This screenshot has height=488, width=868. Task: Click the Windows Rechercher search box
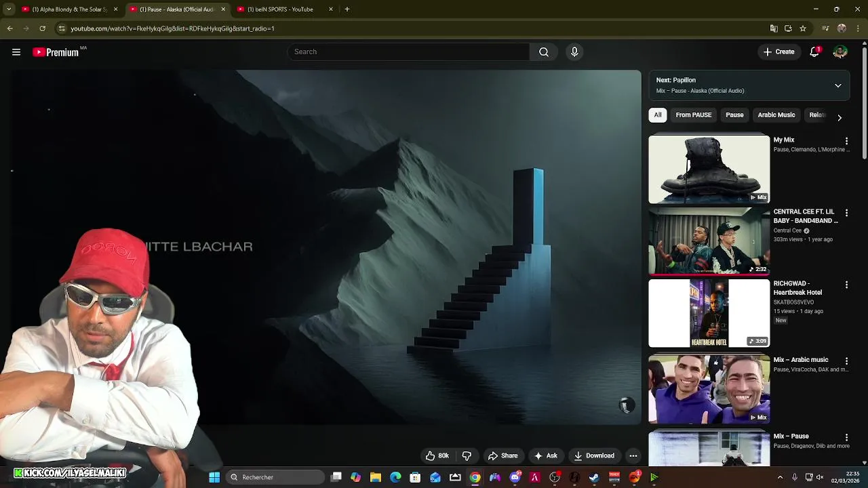click(x=275, y=477)
